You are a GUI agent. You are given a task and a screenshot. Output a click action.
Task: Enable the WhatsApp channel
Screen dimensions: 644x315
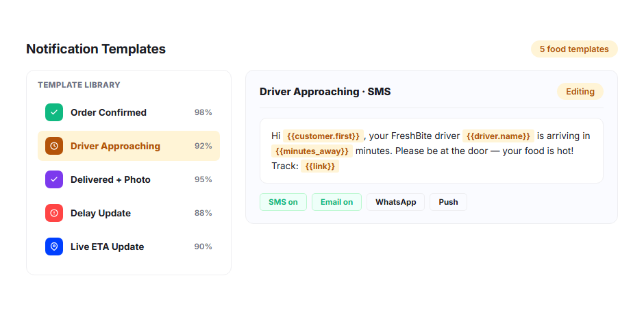pos(395,202)
